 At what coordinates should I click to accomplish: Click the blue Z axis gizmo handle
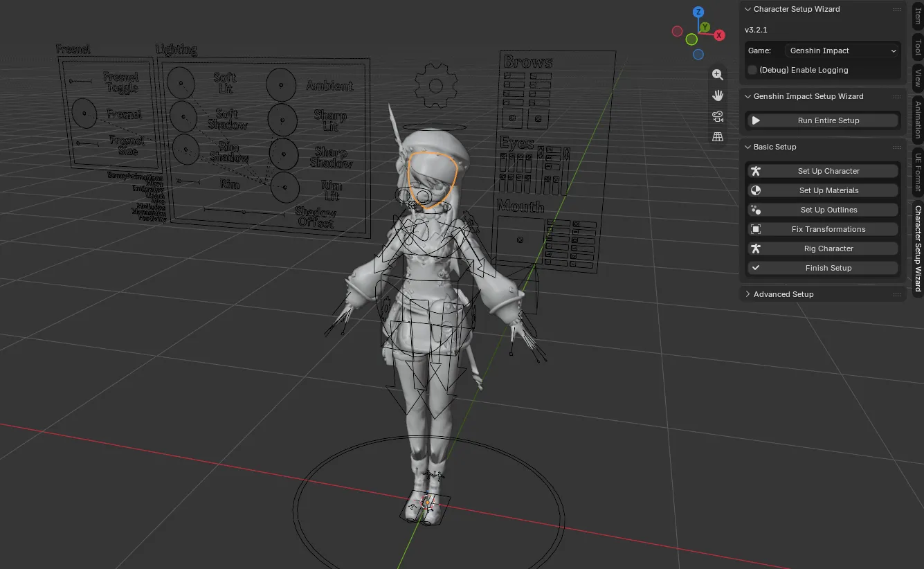[698, 12]
